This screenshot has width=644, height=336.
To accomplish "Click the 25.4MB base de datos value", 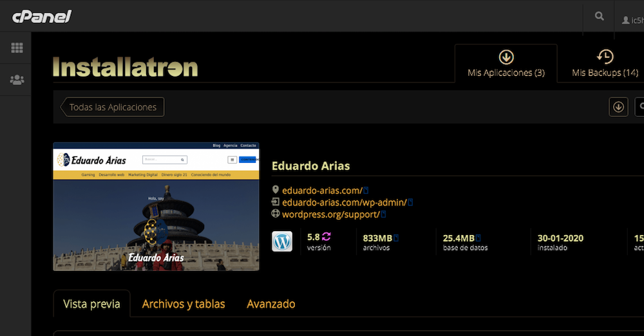I will (459, 238).
